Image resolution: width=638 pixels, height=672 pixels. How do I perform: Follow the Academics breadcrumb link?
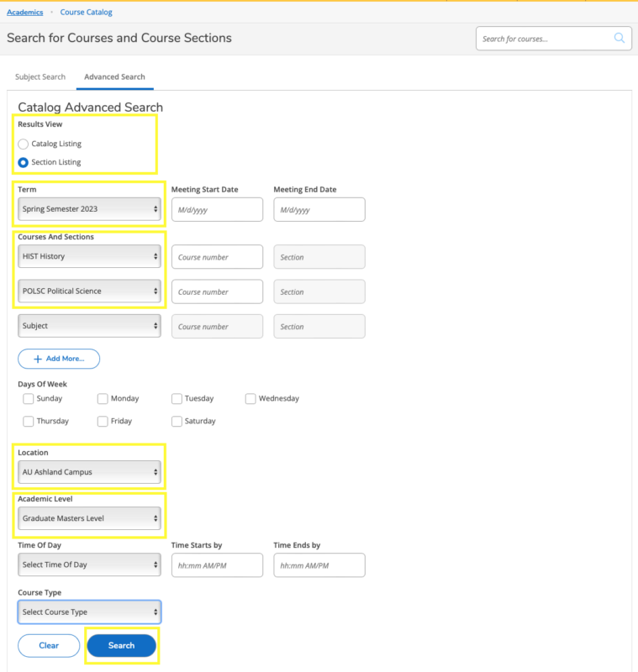point(24,13)
